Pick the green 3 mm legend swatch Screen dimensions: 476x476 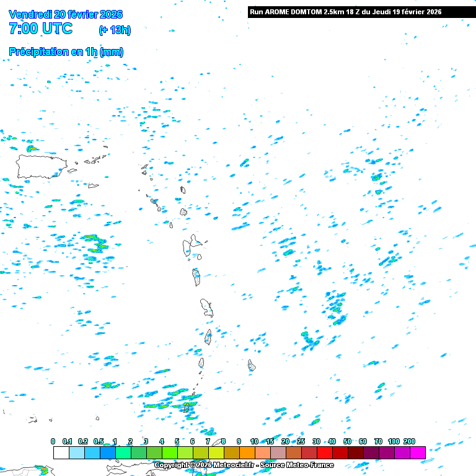[154, 453]
